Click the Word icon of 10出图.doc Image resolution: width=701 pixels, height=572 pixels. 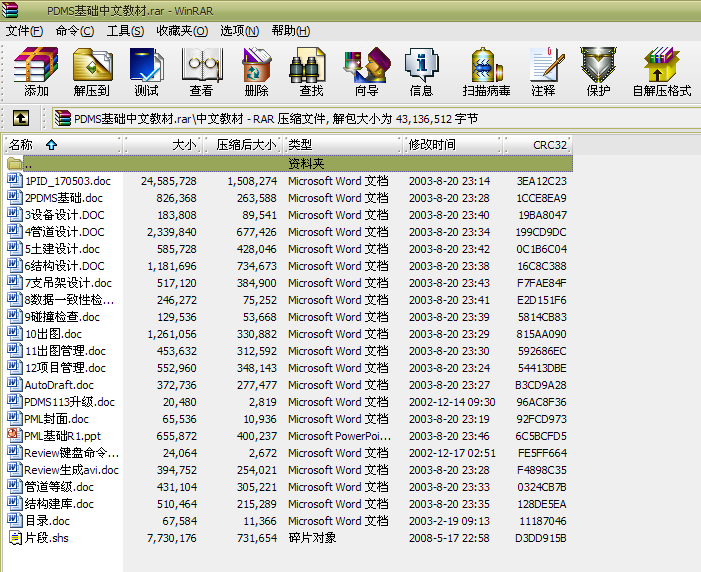14,333
